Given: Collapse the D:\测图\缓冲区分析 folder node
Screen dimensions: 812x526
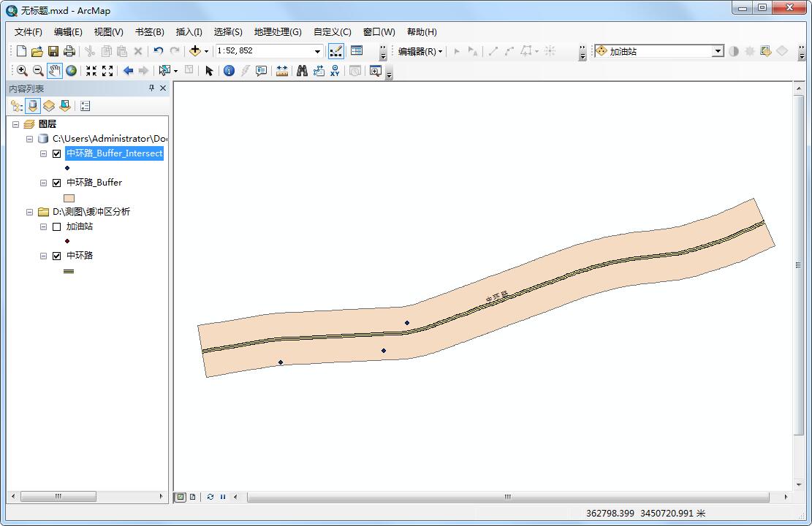Looking at the screenshot, I should click(x=29, y=212).
